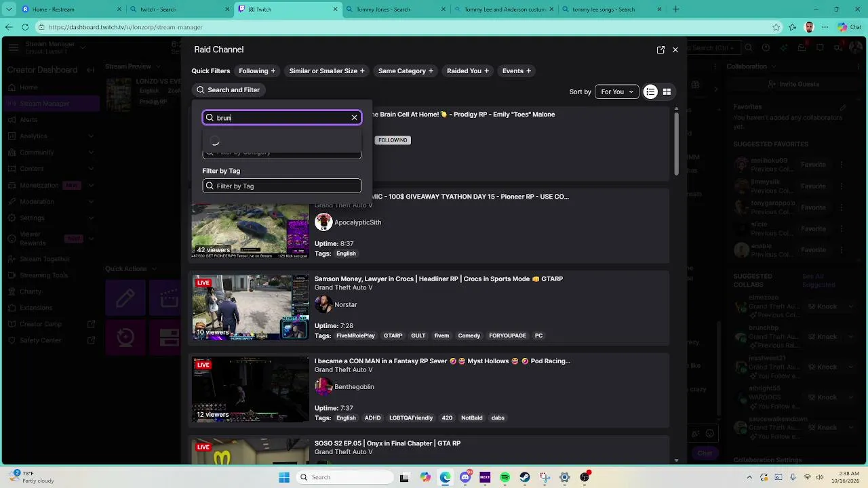This screenshot has width=868, height=488.
Task: Select the Norstar stream thumbnail
Action: tap(250, 307)
